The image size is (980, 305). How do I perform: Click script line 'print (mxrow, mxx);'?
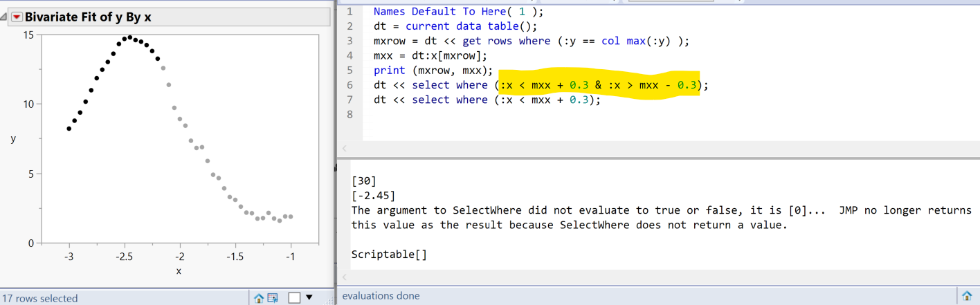pos(433,71)
